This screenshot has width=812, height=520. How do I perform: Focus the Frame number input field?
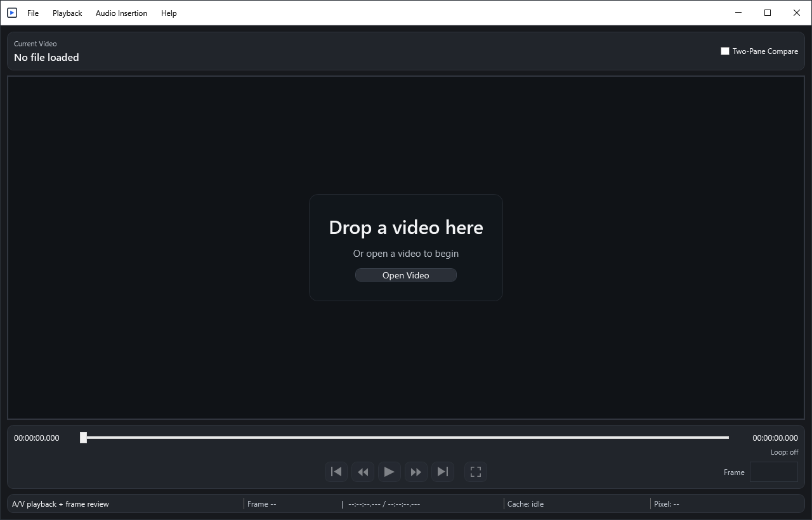(774, 472)
